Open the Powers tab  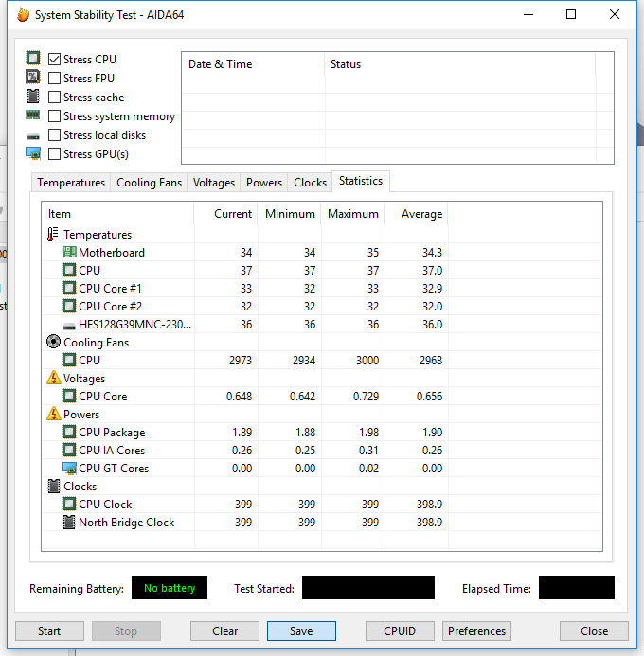(264, 183)
